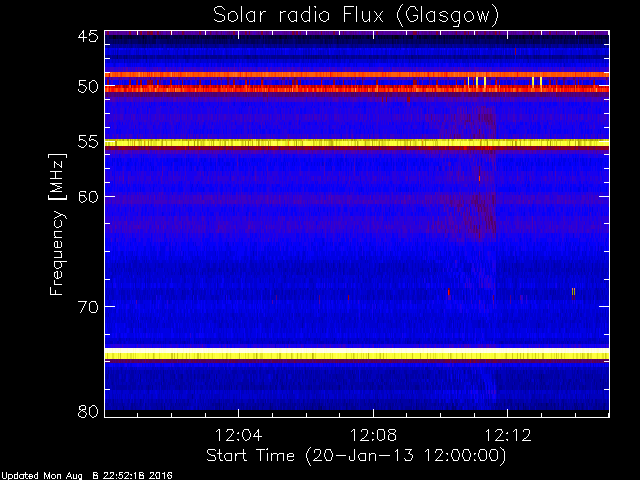Click the '12:04' time axis label
Screen dimensions: 640x480
click(x=238, y=435)
